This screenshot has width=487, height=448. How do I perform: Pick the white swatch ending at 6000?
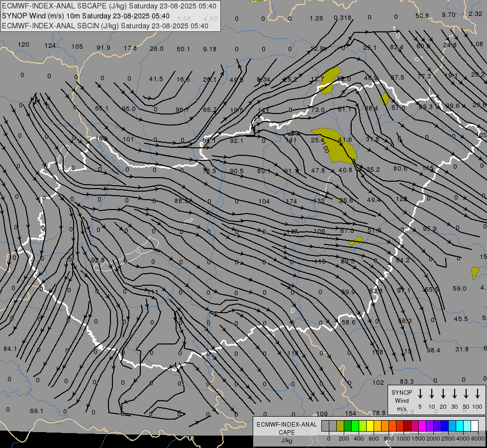coord(475,426)
